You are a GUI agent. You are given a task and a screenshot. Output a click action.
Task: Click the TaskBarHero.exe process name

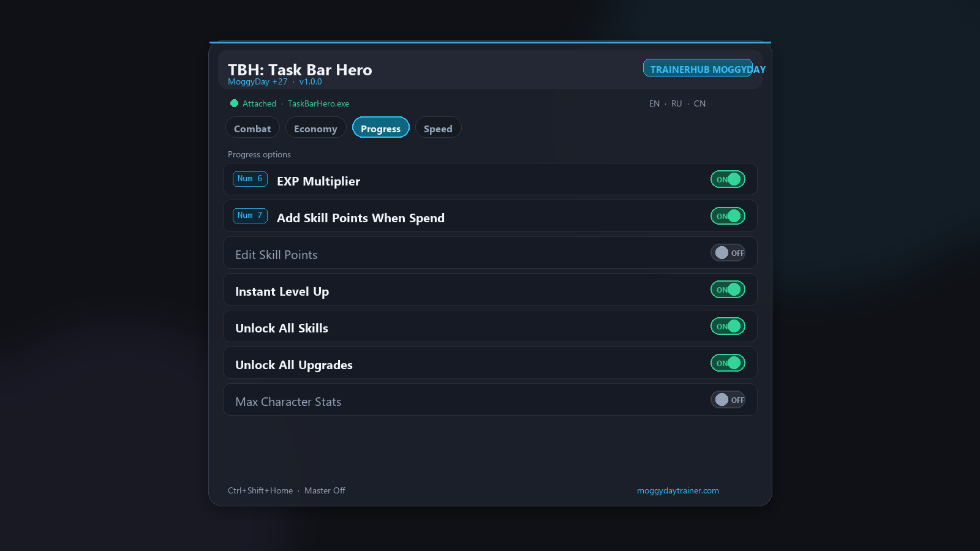(318, 103)
